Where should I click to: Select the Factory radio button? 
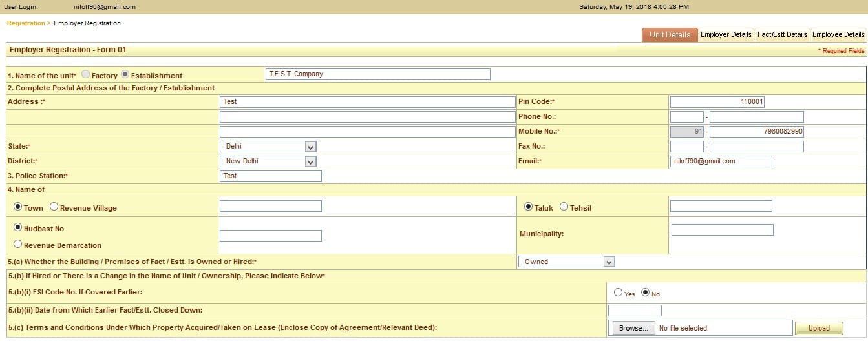coord(85,75)
